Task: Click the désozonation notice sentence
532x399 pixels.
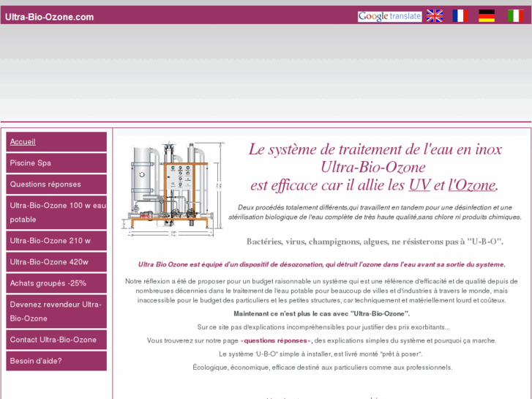Action: (322, 264)
